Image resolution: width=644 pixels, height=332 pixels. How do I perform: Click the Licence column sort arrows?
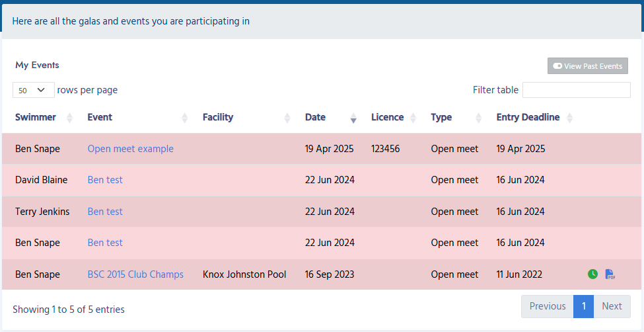click(x=413, y=118)
